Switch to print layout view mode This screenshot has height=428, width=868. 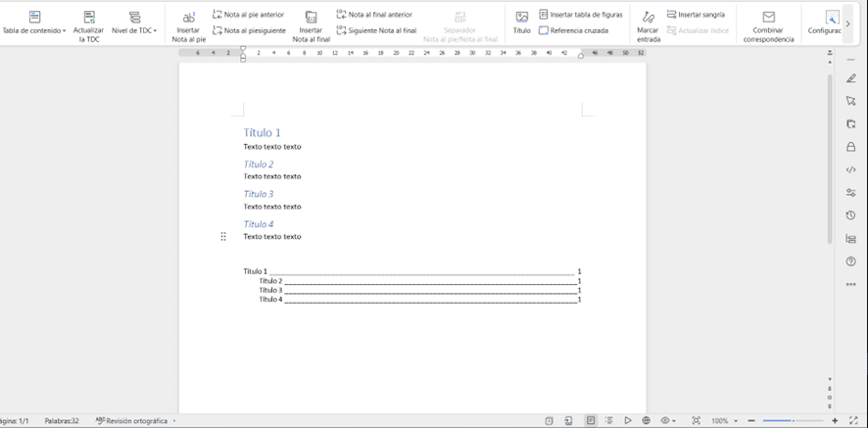point(591,420)
